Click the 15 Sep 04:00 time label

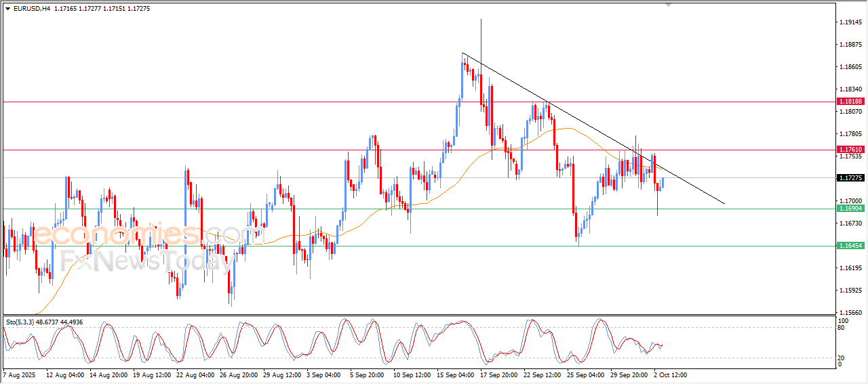(x=455, y=375)
